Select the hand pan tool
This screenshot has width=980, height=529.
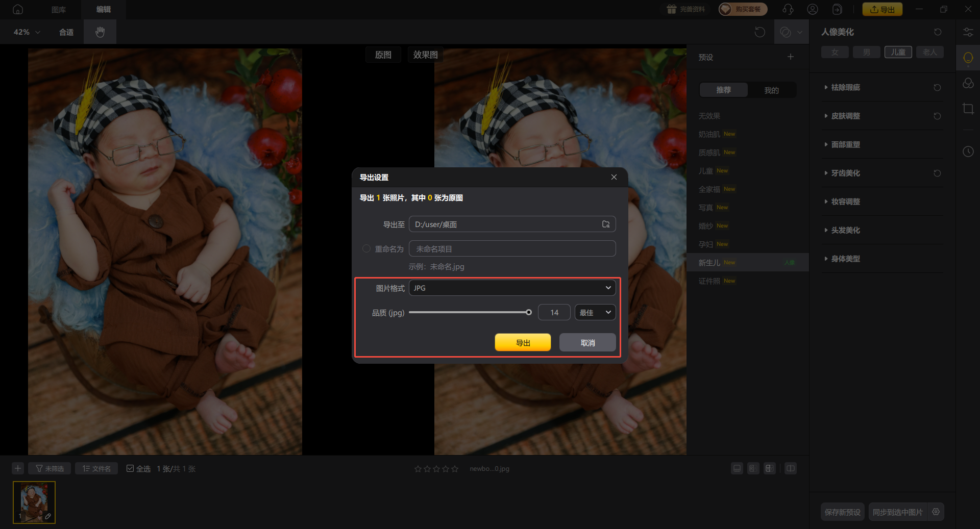(x=100, y=32)
